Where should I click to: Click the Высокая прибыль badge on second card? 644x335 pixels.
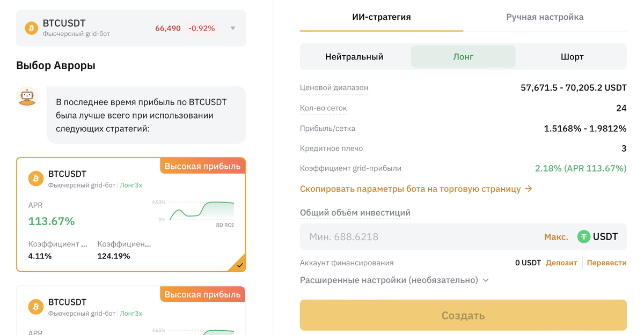tap(202, 294)
